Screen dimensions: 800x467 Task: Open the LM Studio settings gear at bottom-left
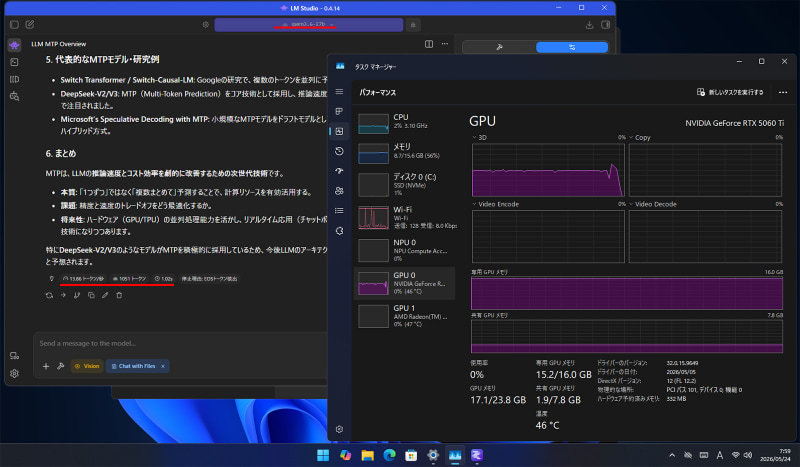pyautogui.click(x=14, y=374)
